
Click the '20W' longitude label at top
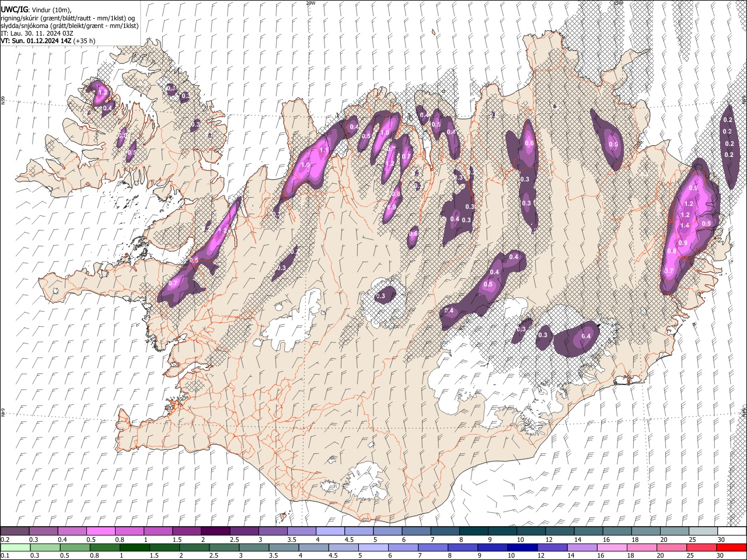click(x=310, y=3)
